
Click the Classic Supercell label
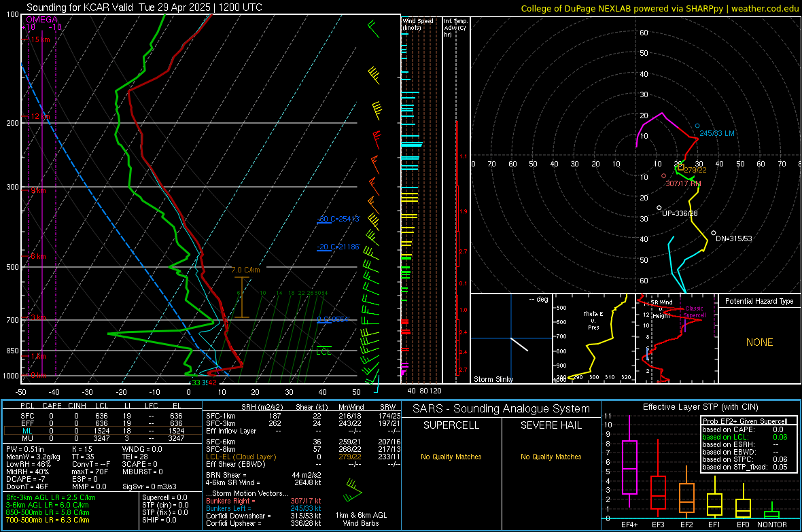695,312
